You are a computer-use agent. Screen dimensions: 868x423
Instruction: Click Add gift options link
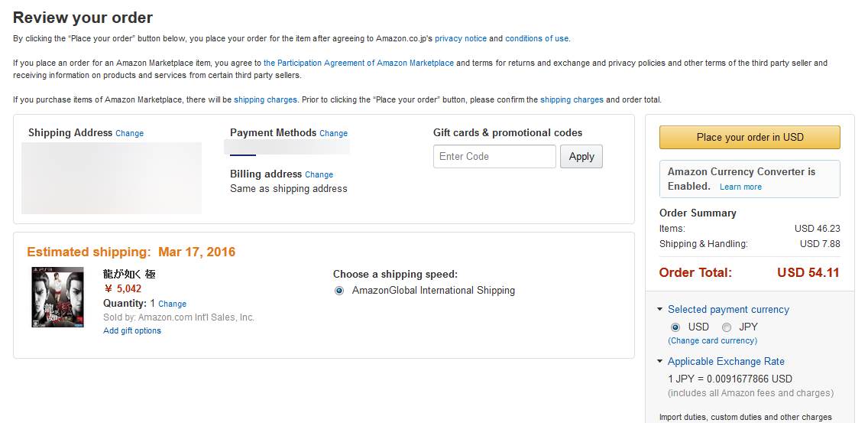[132, 330]
